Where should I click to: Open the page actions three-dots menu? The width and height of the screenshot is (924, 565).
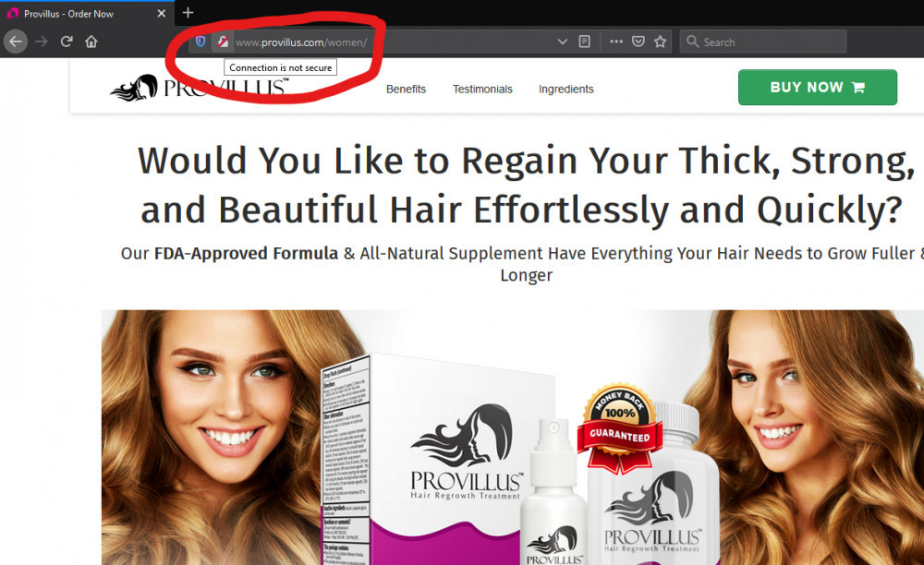click(616, 42)
